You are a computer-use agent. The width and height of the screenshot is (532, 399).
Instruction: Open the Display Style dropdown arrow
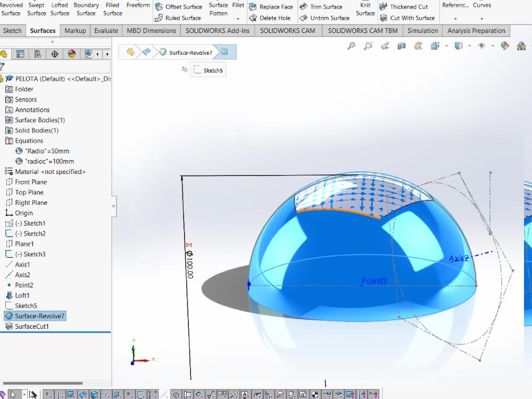470,46
